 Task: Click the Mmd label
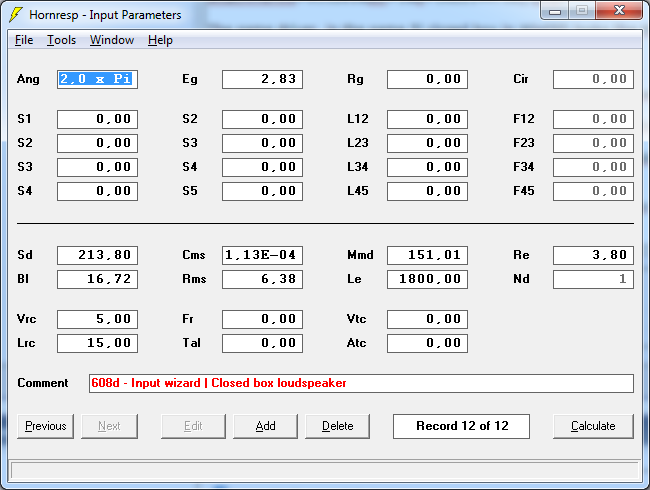pos(360,255)
